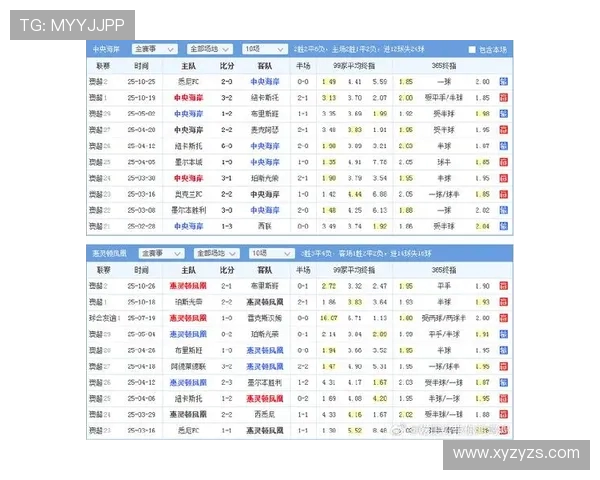Click red result badge in 中央海岸 25-03-30 row
Screen dimensions: 600x480
pyautogui.click(x=504, y=178)
